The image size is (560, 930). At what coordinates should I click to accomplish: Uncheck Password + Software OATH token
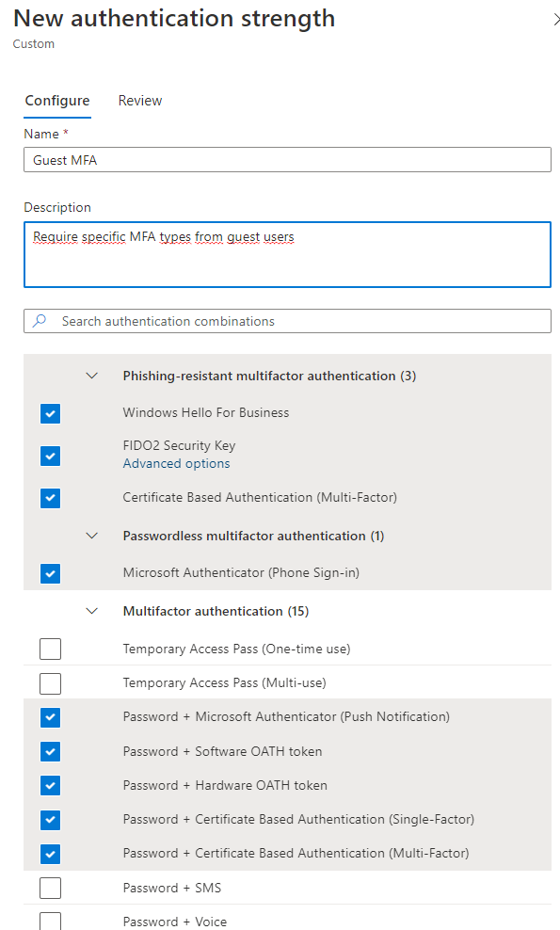tap(51, 751)
